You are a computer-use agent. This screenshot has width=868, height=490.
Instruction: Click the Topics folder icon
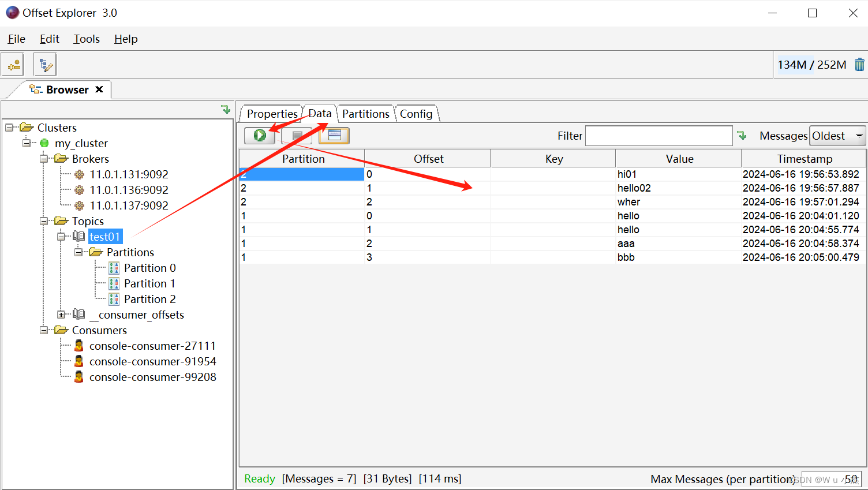point(61,221)
